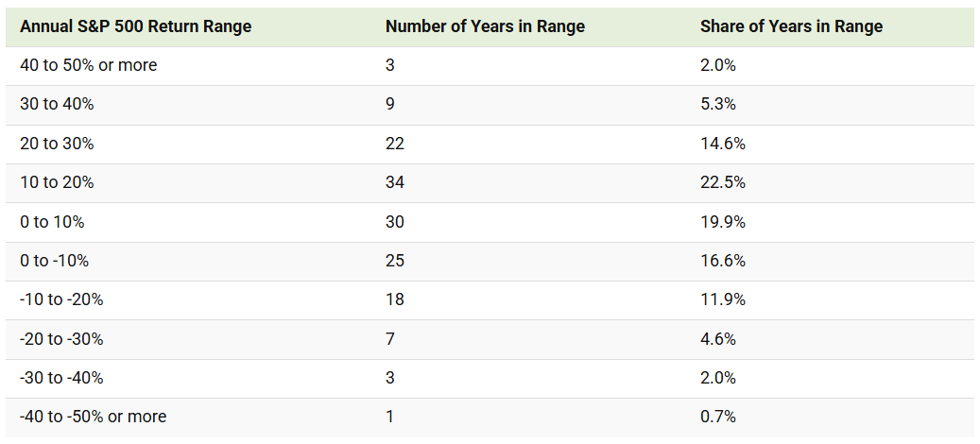Select the '0 to -10%' range cell
This screenshot has height=444, width=980.
click(55, 261)
